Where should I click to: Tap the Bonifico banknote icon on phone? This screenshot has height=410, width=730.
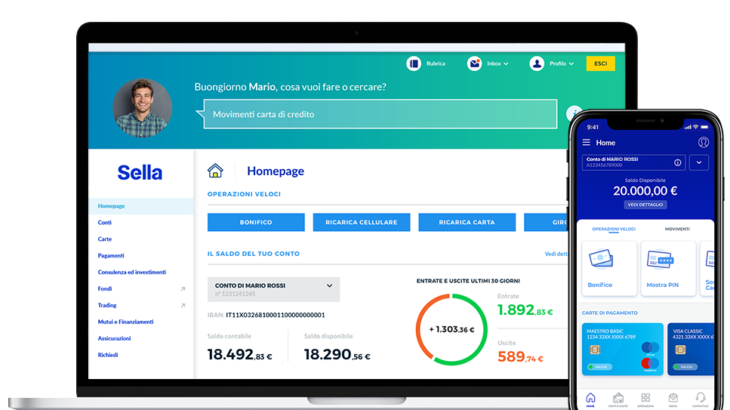tap(601, 259)
